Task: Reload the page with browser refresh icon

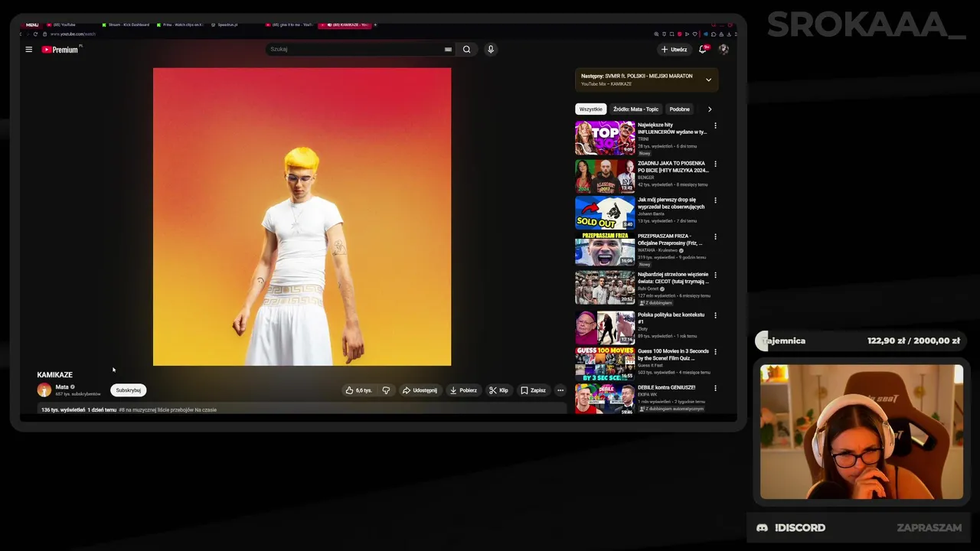Action: pos(35,34)
